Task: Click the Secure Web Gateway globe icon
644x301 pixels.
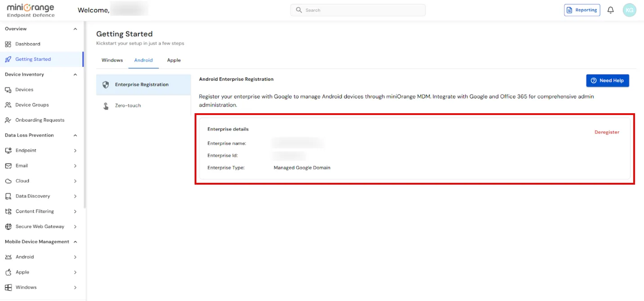Action: coord(8,227)
